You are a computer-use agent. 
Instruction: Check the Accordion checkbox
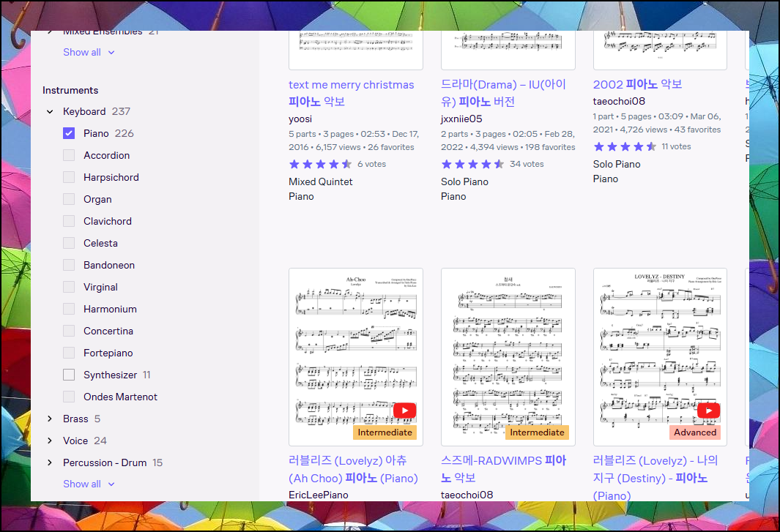pos(69,155)
